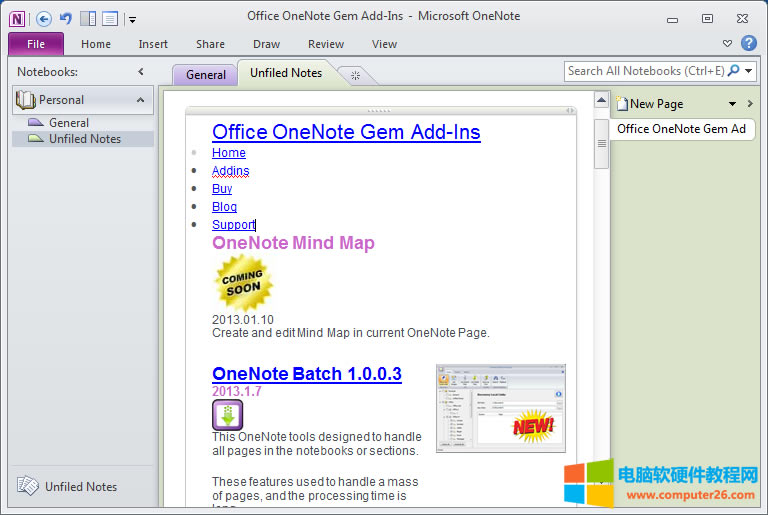This screenshot has height=515, width=768.
Task: Select General section in notebook tree
Action: pyautogui.click(x=69, y=123)
